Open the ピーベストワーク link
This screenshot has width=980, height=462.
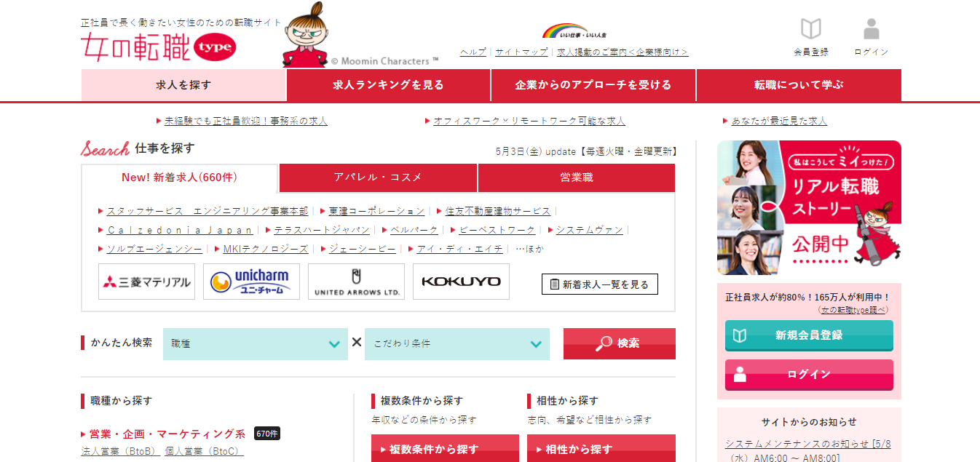point(497,230)
